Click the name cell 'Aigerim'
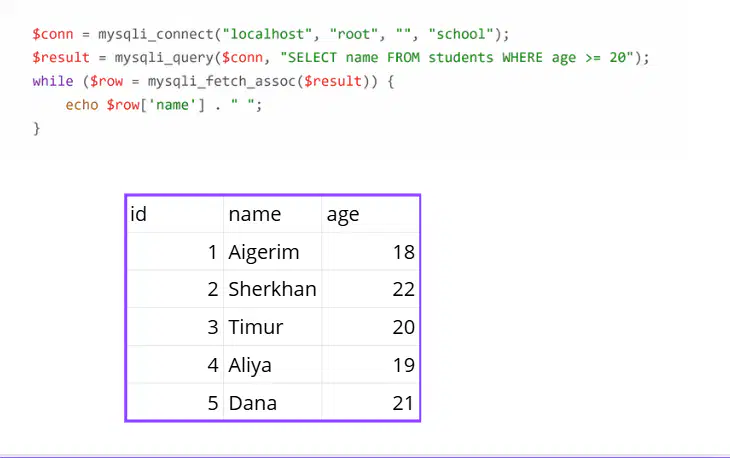The width and height of the screenshot is (730, 458). click(272, 252)
